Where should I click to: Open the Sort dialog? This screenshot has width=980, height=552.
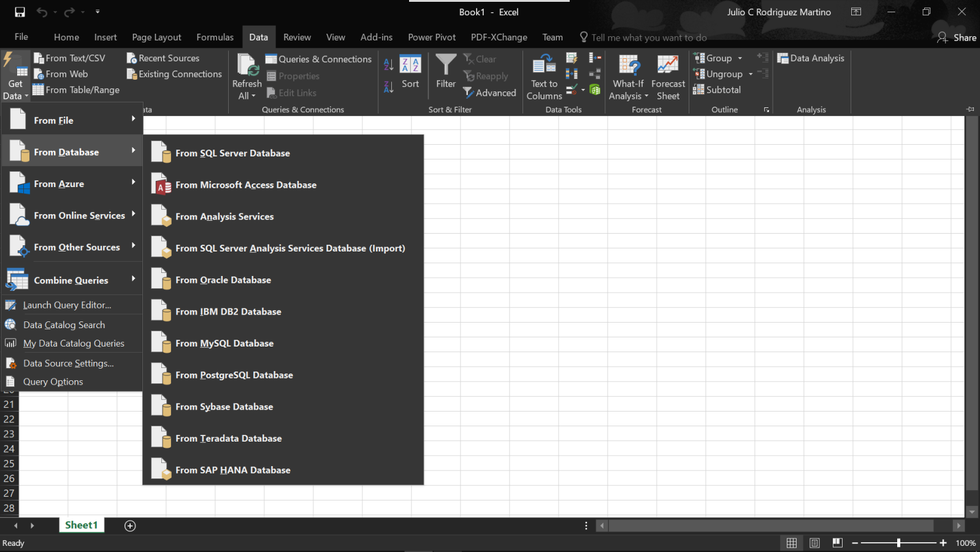click(x=410, y=72)
